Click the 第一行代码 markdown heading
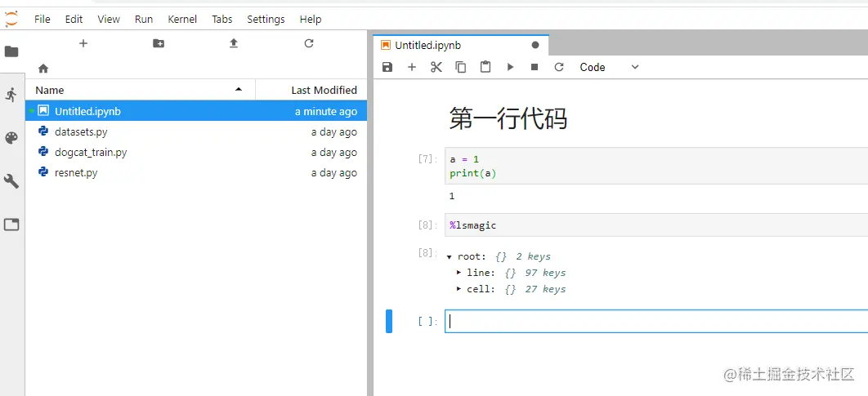This screenshot has width=868, height=396. pos(508,118)
